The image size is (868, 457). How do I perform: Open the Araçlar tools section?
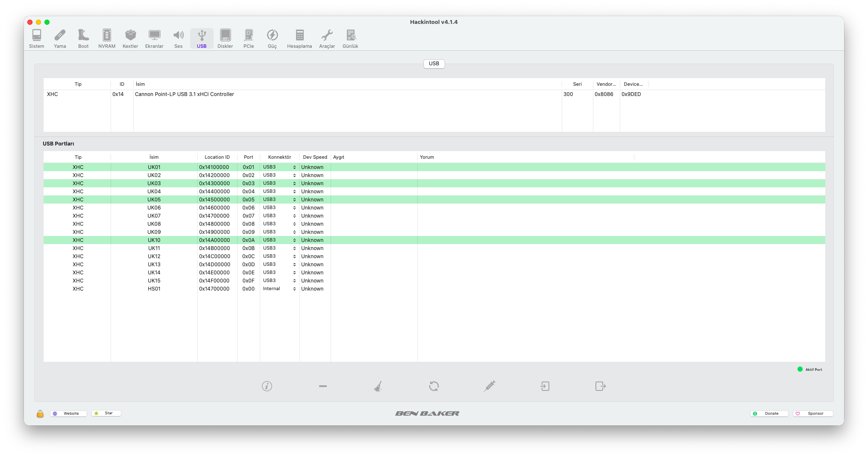tap(327, 39)
